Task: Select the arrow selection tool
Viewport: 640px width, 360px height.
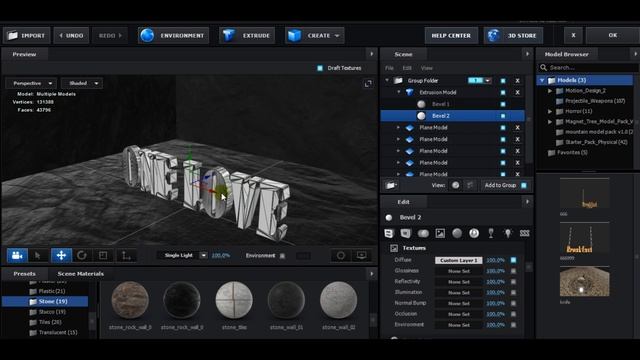Action: [38, 256]
